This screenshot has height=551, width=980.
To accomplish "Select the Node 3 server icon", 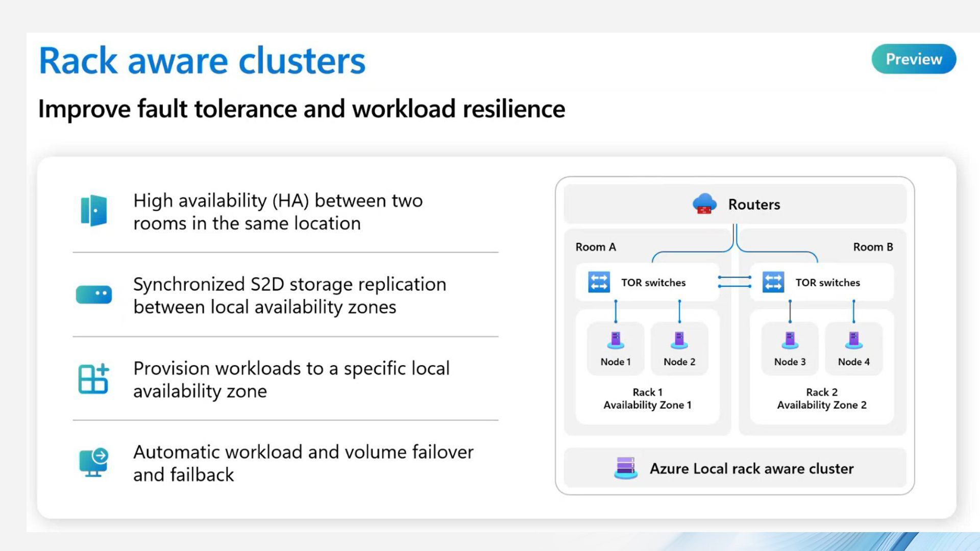I will [790, 340].
